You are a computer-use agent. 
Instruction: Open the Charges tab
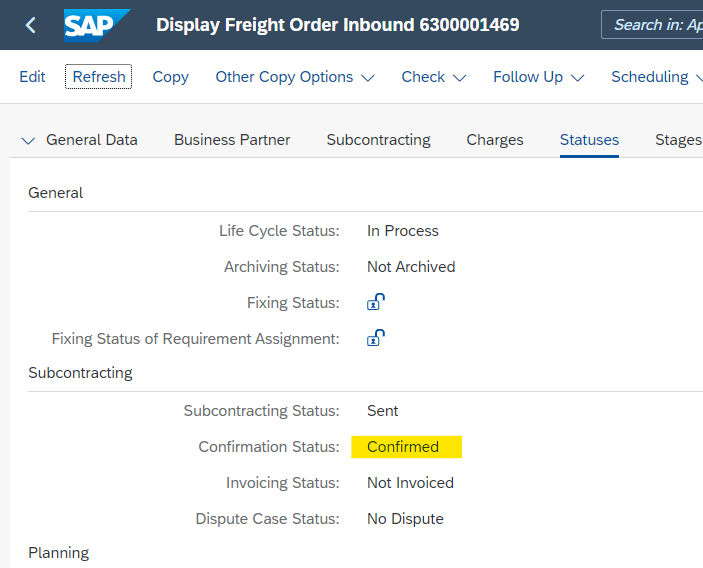tap(495, 140)
